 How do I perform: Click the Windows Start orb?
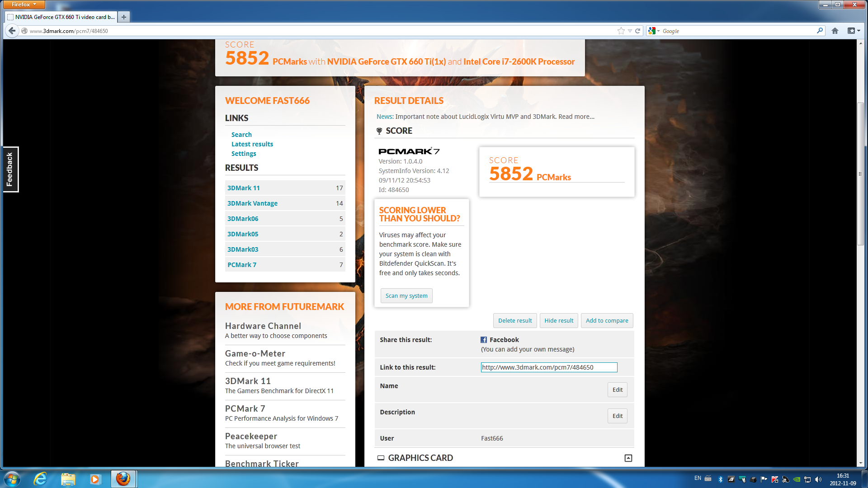[x=12, y=479]
